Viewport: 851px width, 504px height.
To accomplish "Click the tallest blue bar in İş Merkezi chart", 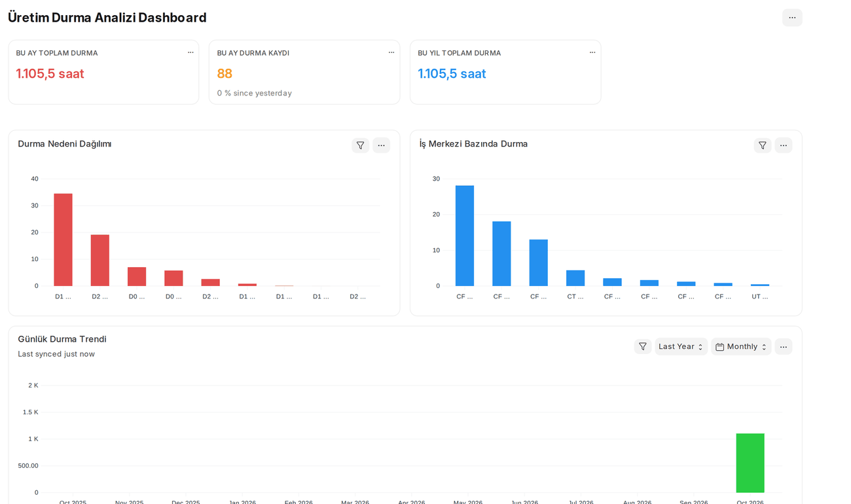I will point(465,236).
